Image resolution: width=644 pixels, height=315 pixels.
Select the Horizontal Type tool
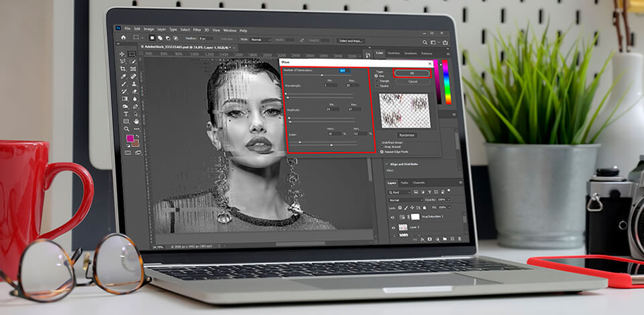pyautogui.click(x=125, y=114)
